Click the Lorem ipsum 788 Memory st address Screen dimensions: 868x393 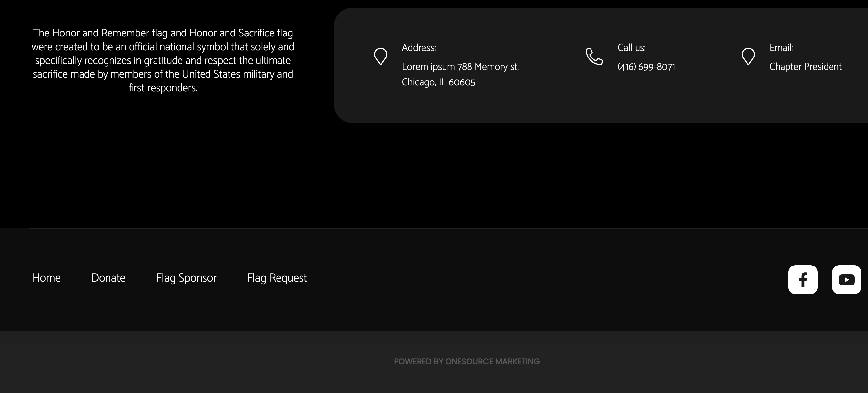pos(460,67)
